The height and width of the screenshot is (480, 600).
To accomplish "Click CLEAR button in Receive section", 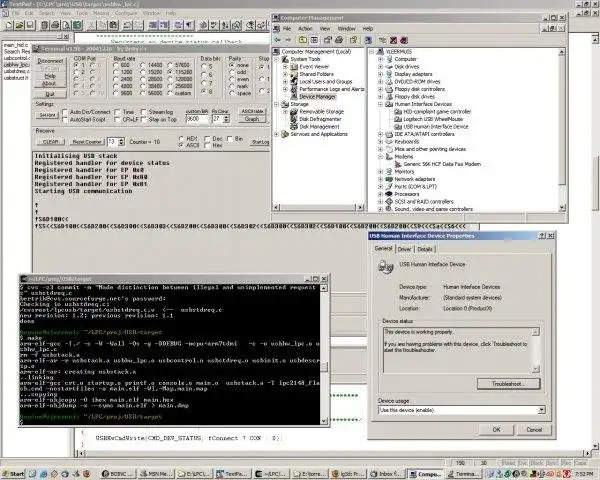I will (x=50, y=142).
